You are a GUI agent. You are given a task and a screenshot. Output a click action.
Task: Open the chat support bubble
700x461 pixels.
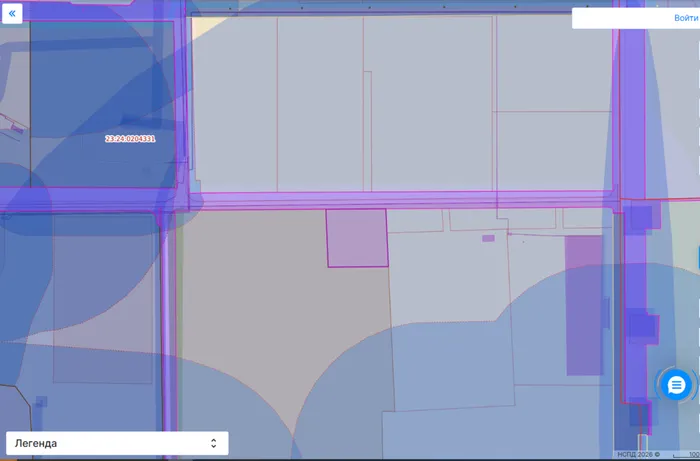point(676,385)
